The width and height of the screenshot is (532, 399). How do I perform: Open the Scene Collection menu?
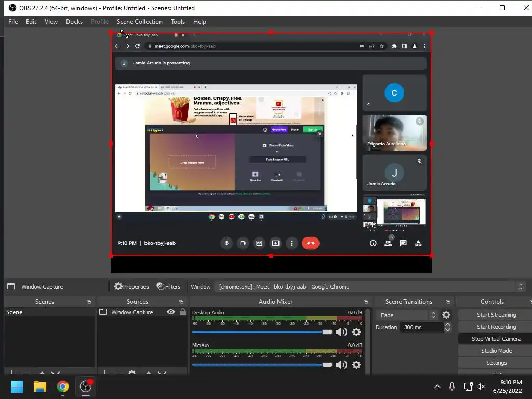(x=139, y=22)
